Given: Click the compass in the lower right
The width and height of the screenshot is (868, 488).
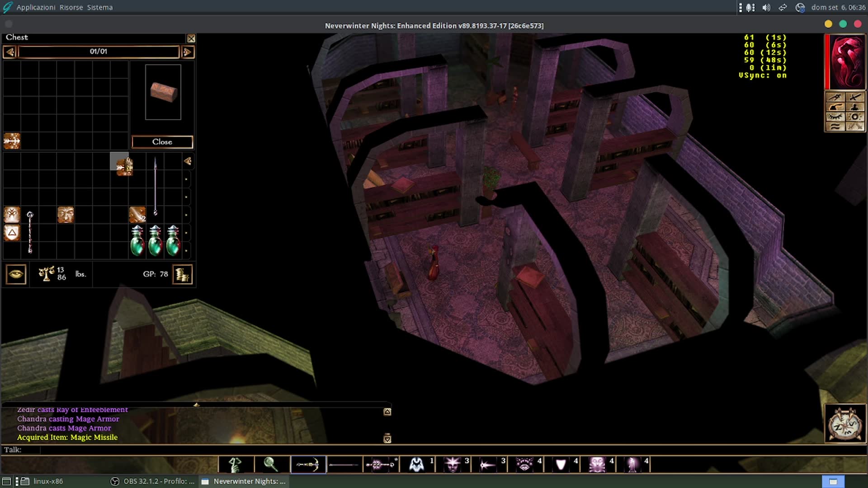Looking at the screenshot, I should [x=845, y=424].
